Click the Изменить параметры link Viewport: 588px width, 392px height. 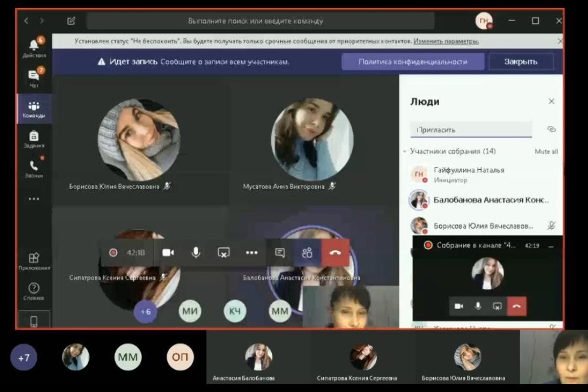(446, 41)
